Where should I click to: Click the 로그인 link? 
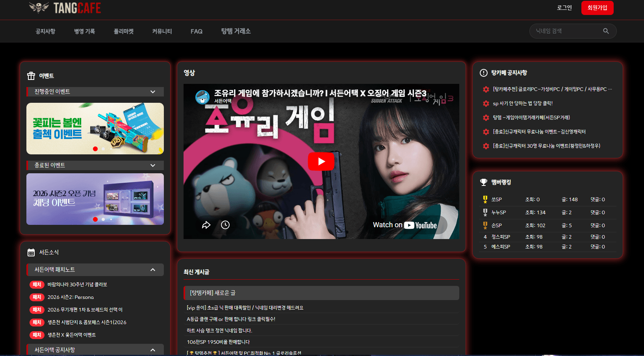click(564, 8)
